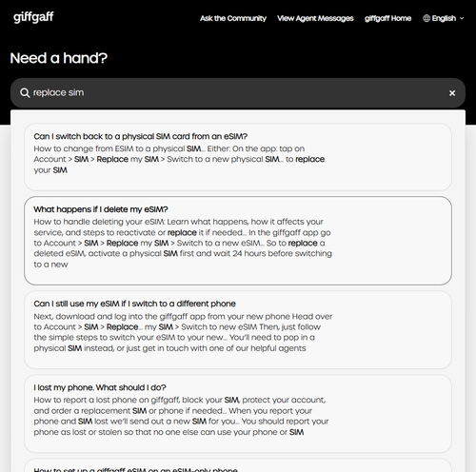Open 'How to set up a giffgaff eSIM' result
Screen dimensions: 476x472
238,465
